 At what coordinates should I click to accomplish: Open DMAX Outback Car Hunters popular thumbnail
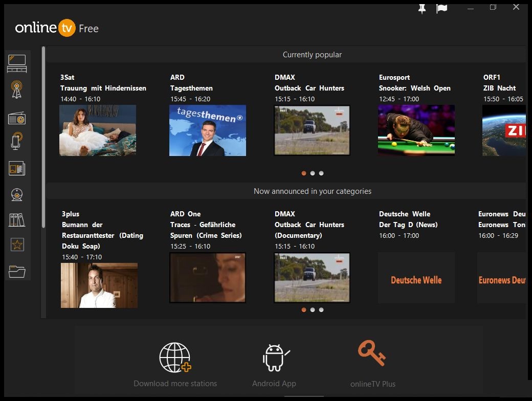point(312,130)
